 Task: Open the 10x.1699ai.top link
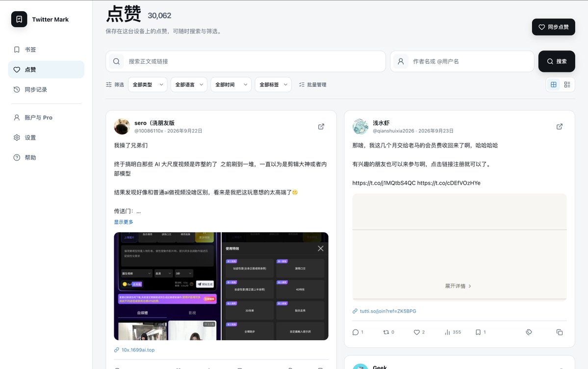(138, 350)
